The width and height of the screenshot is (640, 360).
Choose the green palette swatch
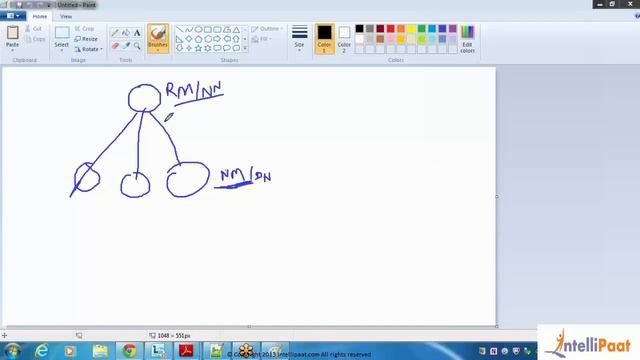point(422,29)
